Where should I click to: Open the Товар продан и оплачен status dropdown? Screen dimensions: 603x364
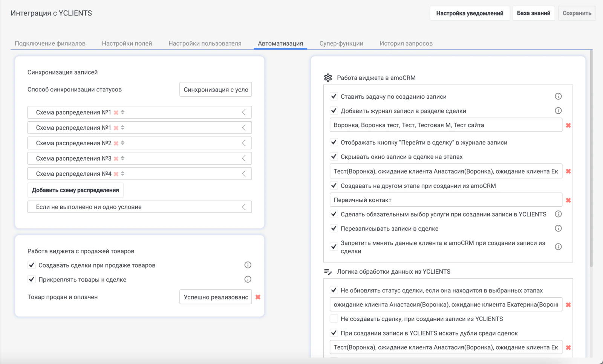click(x=216, y=297)
